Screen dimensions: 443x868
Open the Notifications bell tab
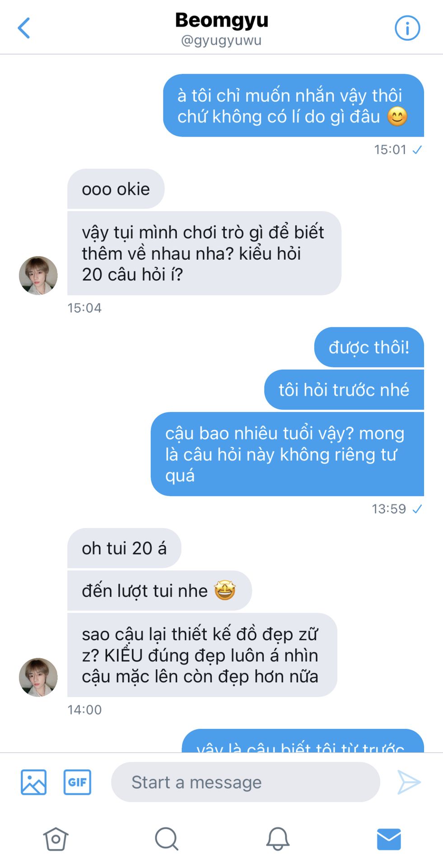[x=277, y=839]
